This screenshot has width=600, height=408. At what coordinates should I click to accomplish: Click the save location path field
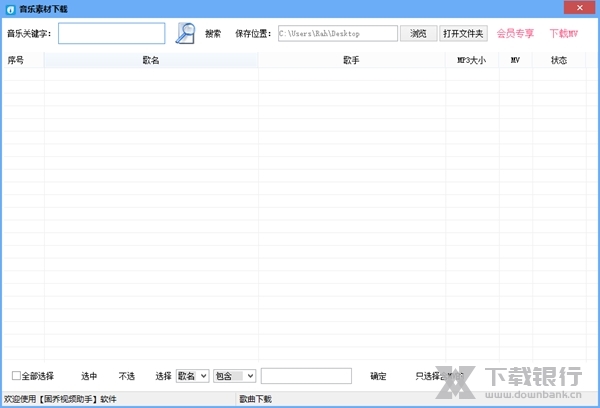338,33
